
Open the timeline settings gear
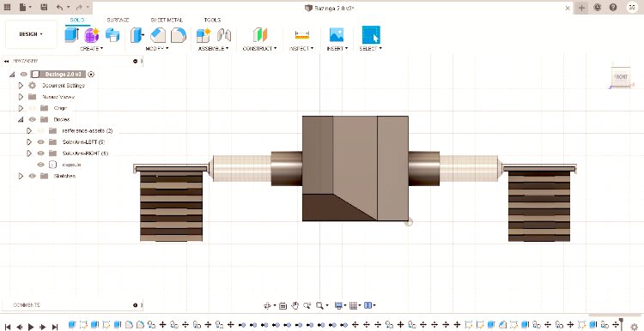[x=635, y=326]
